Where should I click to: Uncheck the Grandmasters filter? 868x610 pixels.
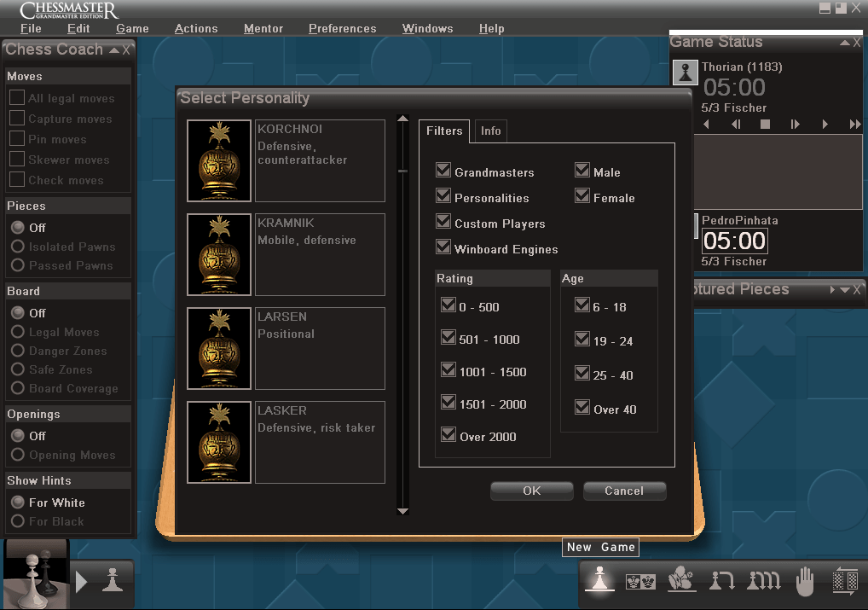[x=443, y=170]
